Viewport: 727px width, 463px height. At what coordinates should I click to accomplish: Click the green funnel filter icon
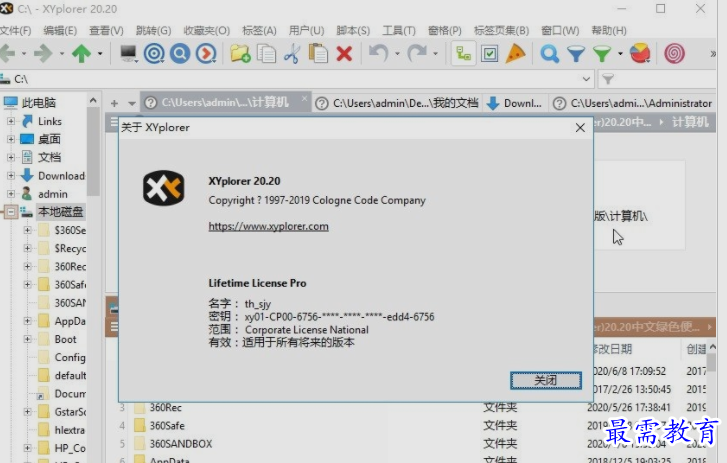coord(602,54)
